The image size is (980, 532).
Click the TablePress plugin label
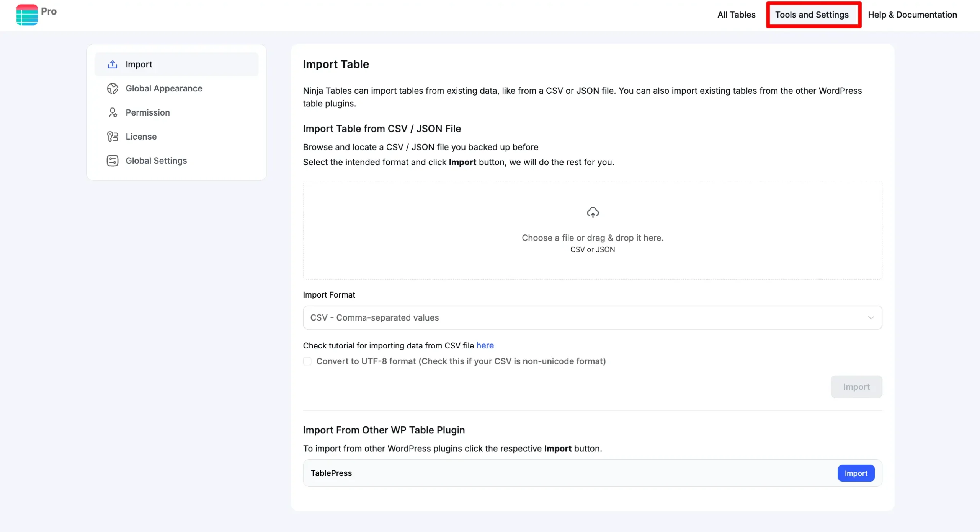(x=331, y=473)
